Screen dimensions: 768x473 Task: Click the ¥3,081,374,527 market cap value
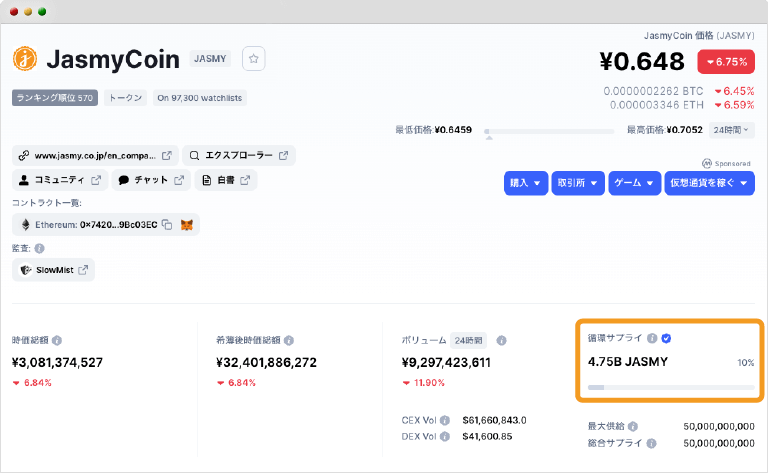(x=57, y=363)
